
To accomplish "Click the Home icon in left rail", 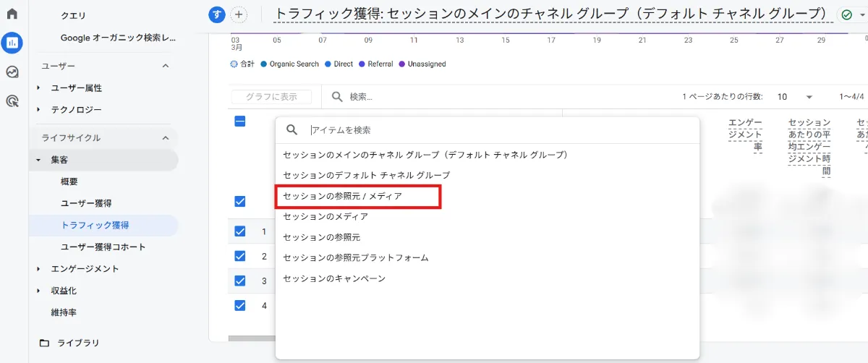I will pyautogui.click(x=12, y=14).
